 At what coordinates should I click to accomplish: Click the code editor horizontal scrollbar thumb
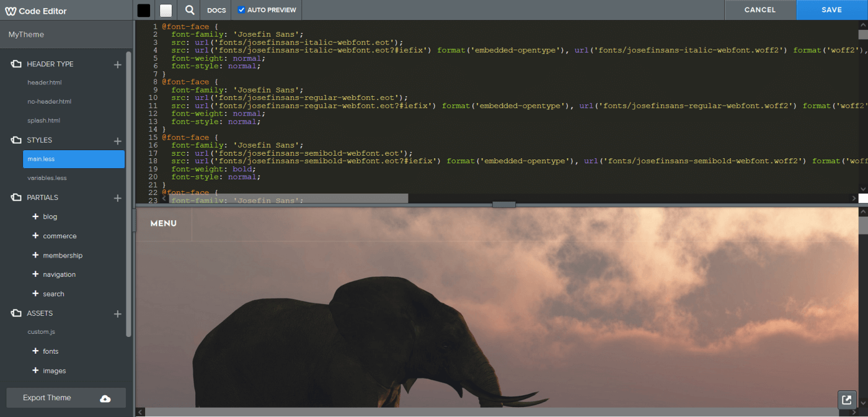point(289,199)
